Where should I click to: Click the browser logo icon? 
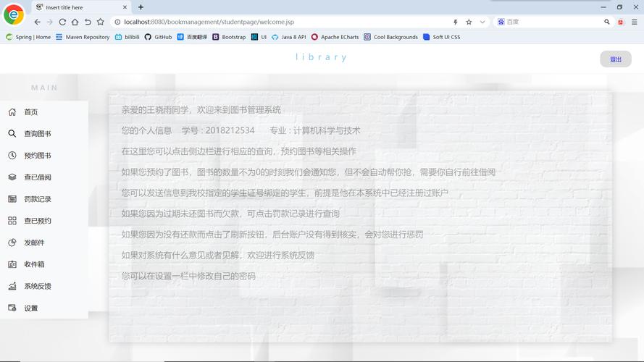point(14,14)
